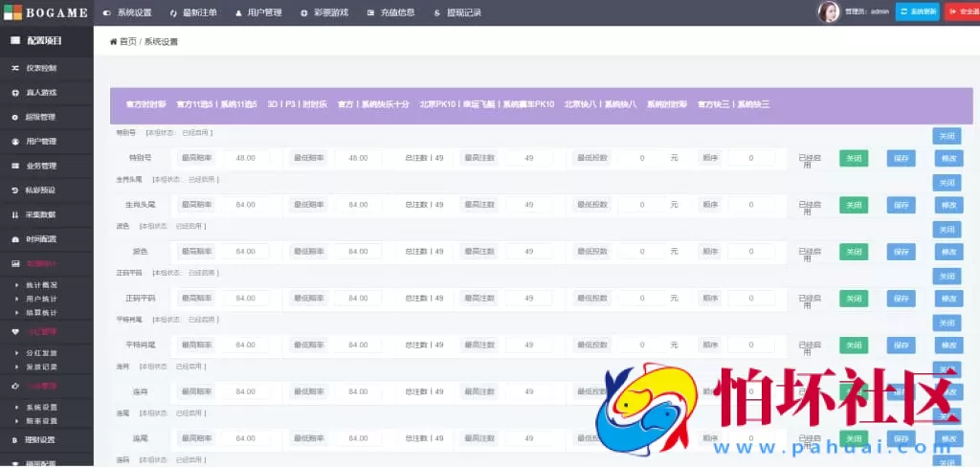Click the 理财设置 sidebar icon
Screen dimensions: 980x468
coord(15,439)
